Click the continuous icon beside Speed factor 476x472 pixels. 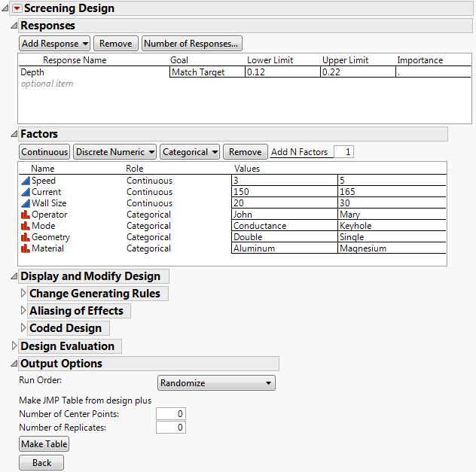pyautogui.click(x=25, y=181)
